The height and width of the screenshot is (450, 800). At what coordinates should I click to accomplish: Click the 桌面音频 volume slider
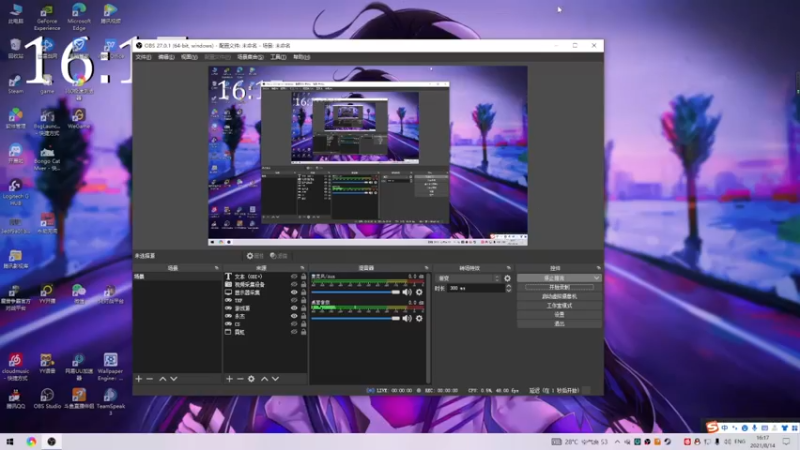point(356,318)
